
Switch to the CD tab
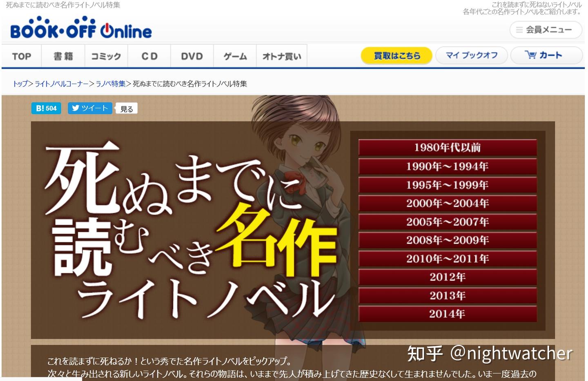coord(149,56)
